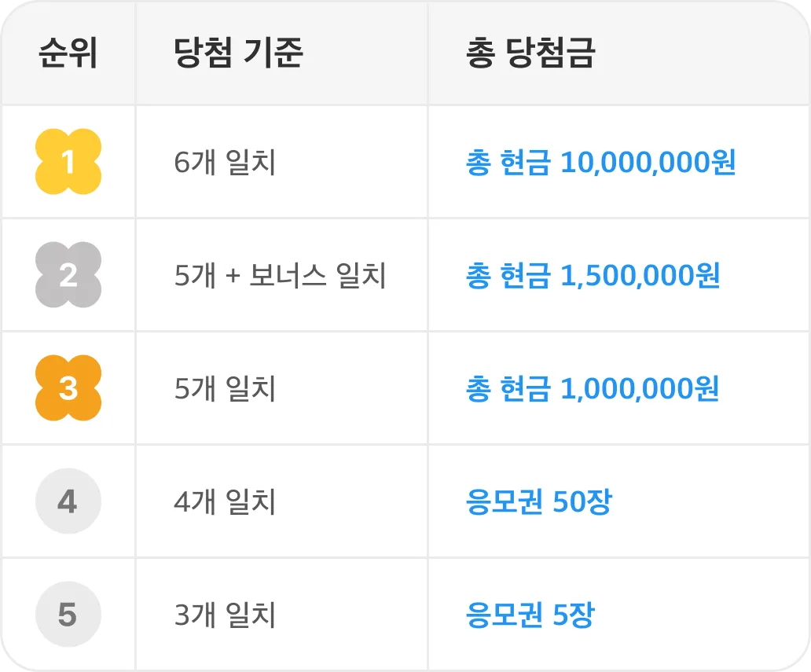
Task: Click the 5개 + 보너스 일치 text
Action: tap(281, 275)
